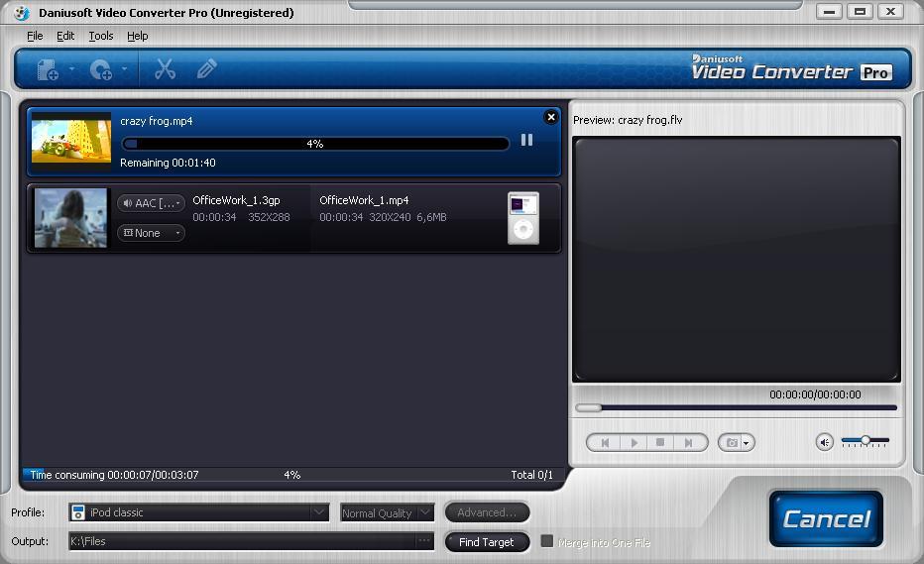Select the scissors Trim tool
This screenshot has height=564, width=924.
tap(165, 69)
